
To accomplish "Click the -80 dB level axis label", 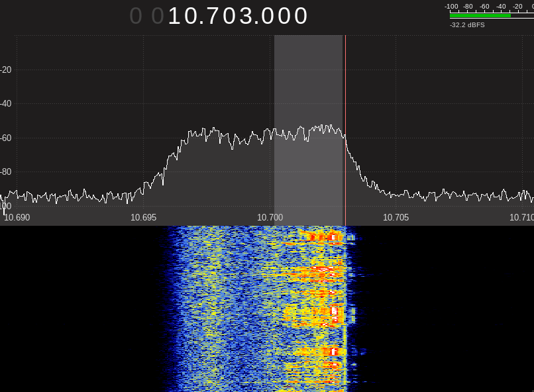I will 6,172.
